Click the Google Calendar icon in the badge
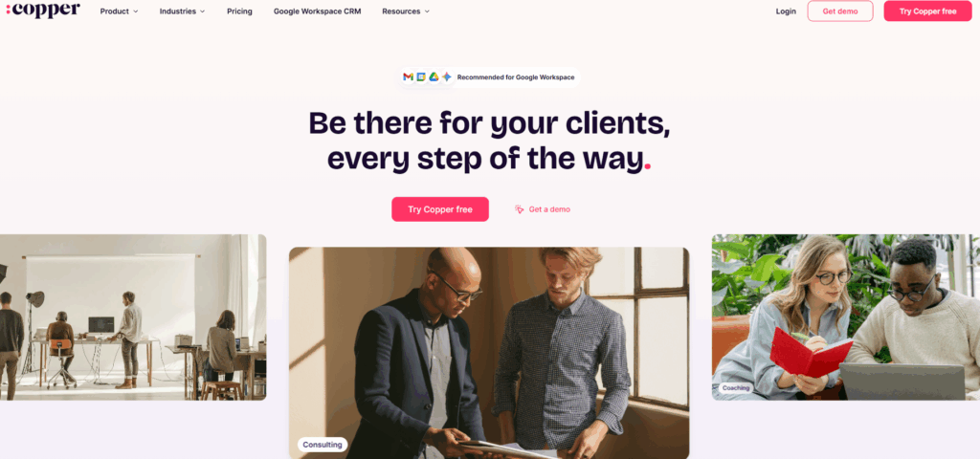Viewport: 980px width, 459px height. click(421, 76)
